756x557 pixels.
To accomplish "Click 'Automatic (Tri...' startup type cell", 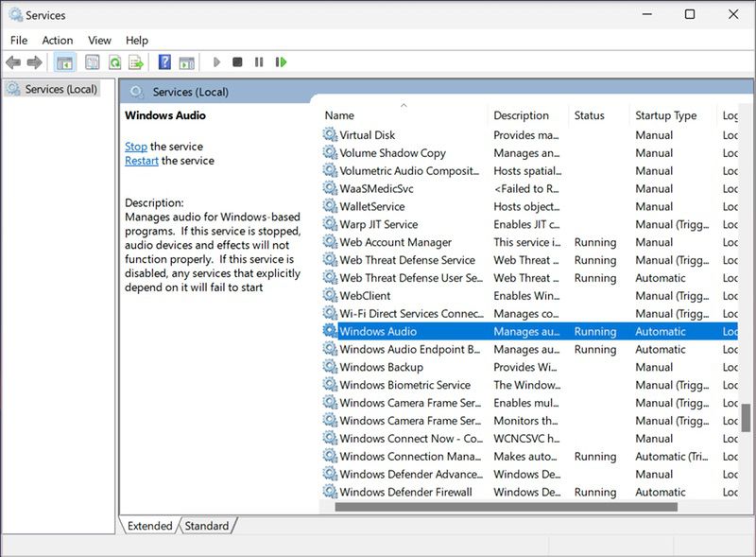I will coord(672,456).
